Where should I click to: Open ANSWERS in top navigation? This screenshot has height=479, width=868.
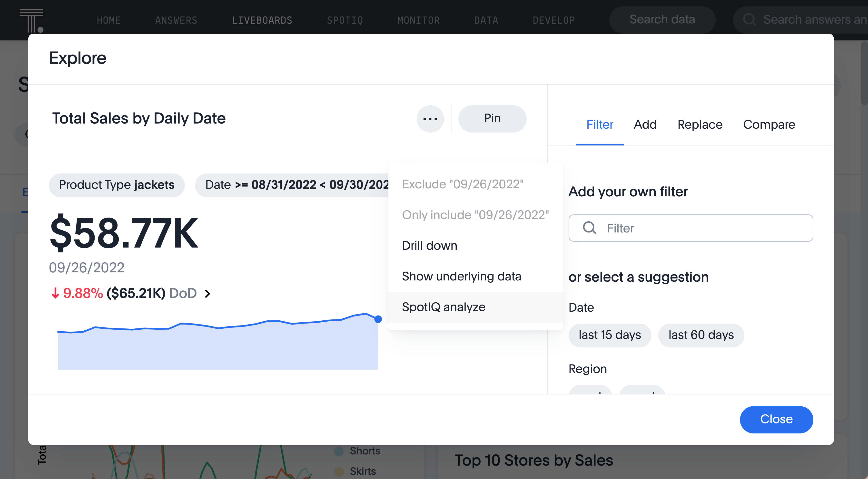coord(176,20)
